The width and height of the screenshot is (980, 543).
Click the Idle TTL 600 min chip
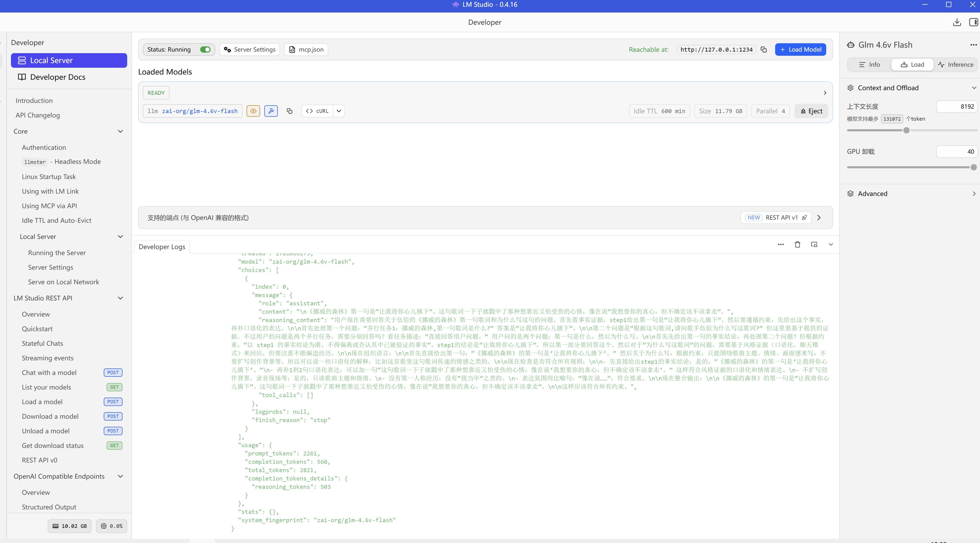659,111
